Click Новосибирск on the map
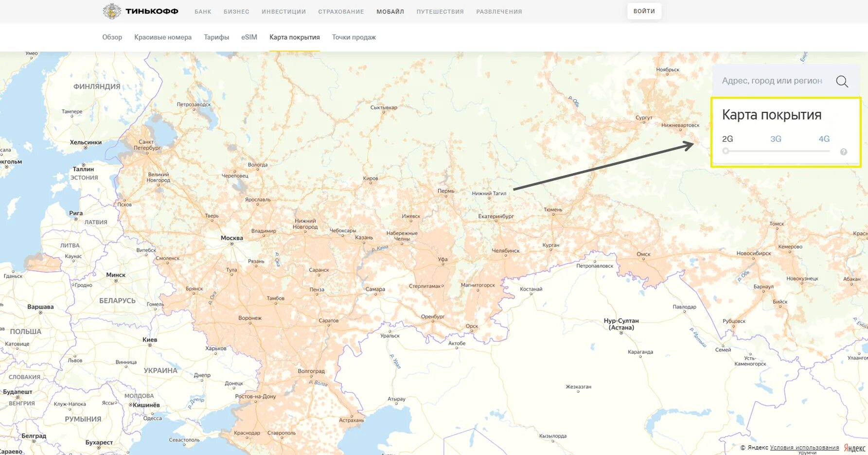 pyautogui.click(x=754, y=253)
